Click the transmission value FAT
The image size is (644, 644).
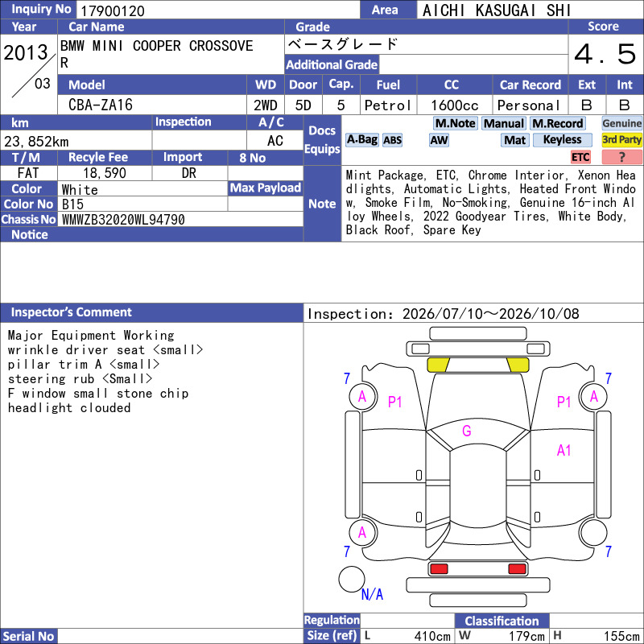(28, 173)
